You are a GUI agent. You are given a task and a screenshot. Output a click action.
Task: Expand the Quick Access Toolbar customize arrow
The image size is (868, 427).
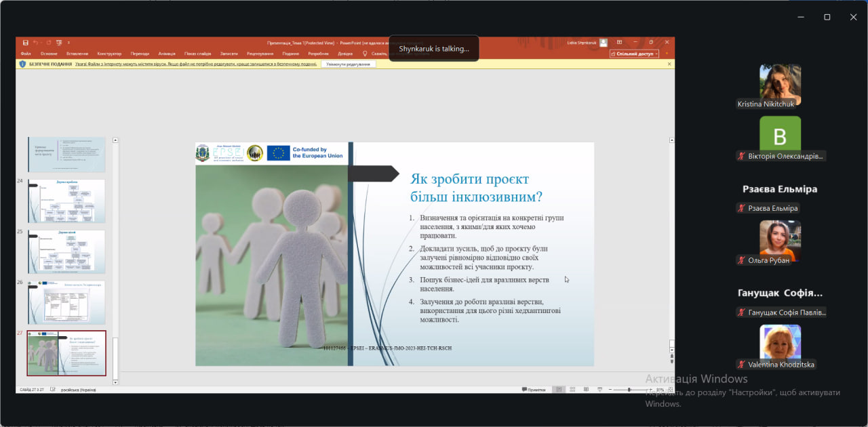point(68,43)
